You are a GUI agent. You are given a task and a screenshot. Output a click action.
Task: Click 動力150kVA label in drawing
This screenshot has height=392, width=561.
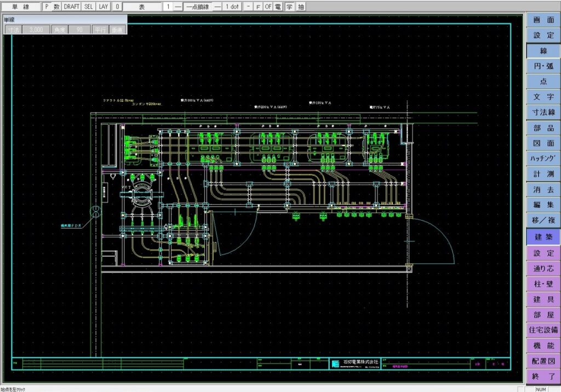[x=320, y=102]
